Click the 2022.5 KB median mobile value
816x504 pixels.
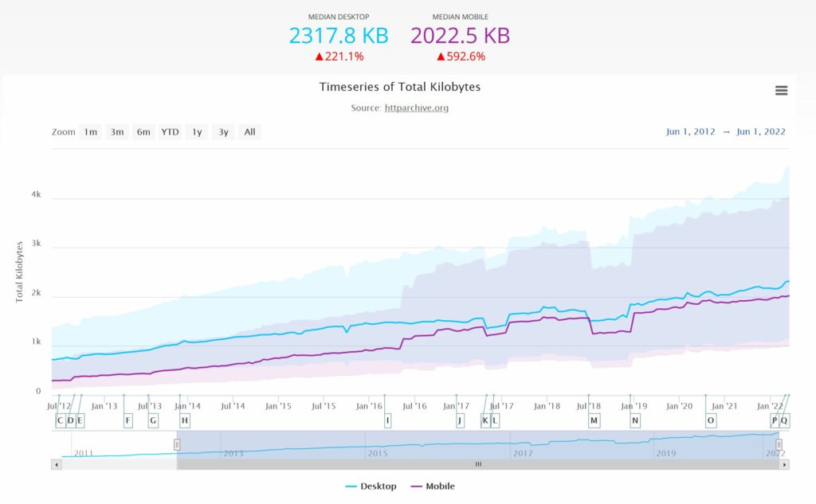[460, 36]
